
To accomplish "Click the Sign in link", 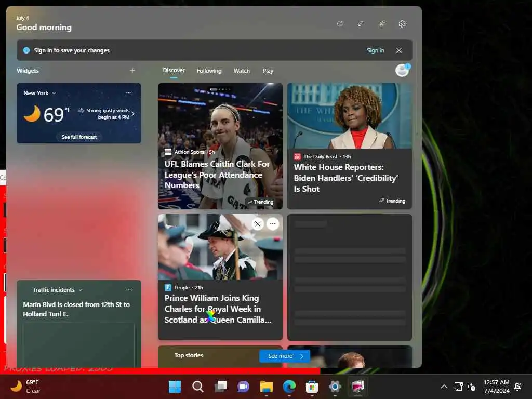I will 375,50.
